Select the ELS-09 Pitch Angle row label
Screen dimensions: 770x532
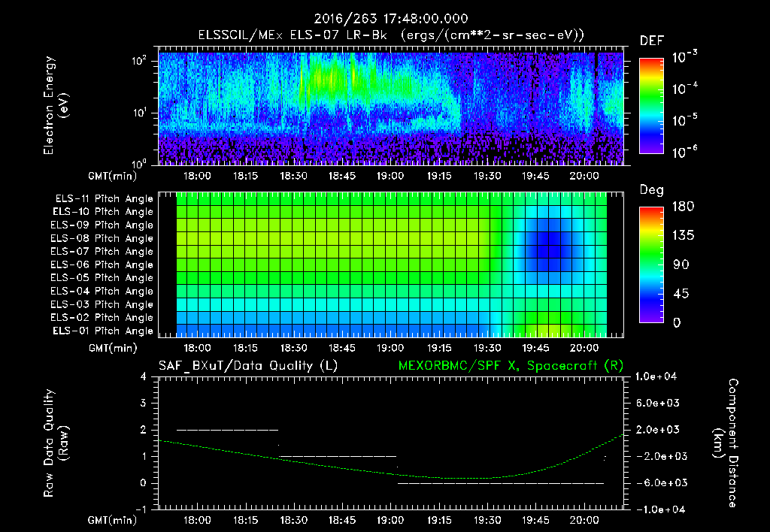pos(102,225)
